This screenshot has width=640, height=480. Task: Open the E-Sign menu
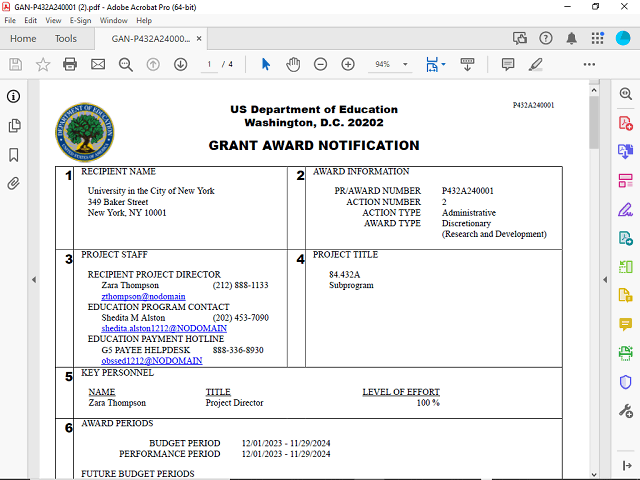(80, 20)
